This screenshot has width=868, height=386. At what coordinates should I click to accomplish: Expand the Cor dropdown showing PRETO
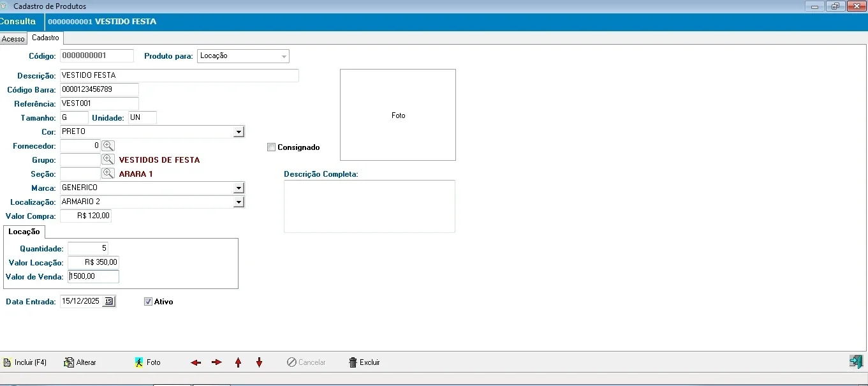pos(239,132)
